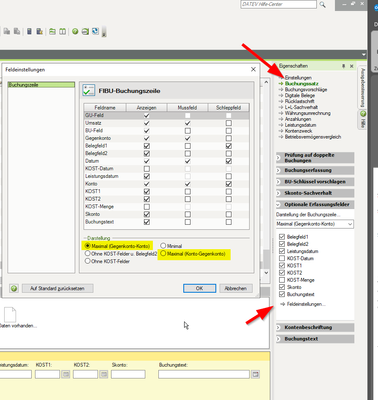Select Maximal (Konto-Gegenkonto) radio button
The image size is (378, 400).
pyautogui.click(x=163, y=254)
